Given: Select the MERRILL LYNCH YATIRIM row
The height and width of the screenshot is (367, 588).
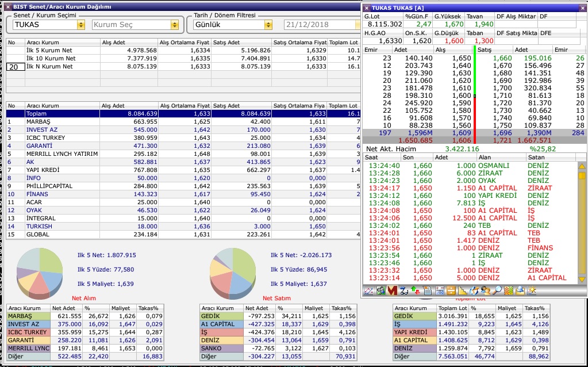Looking at the screenshot, I should pyautogui.click(x=183, y=154).
